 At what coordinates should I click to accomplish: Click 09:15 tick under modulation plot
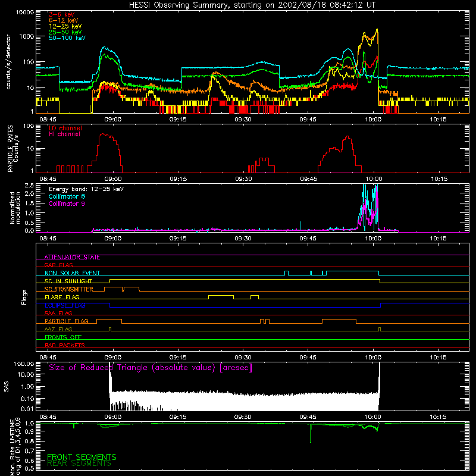click(178, 239)
